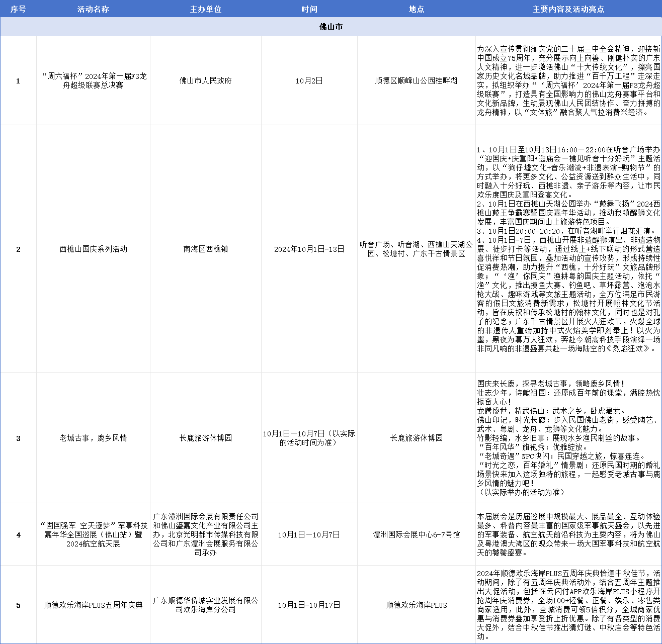
Task: Click the 地点 column header
Action: (416, 9)
